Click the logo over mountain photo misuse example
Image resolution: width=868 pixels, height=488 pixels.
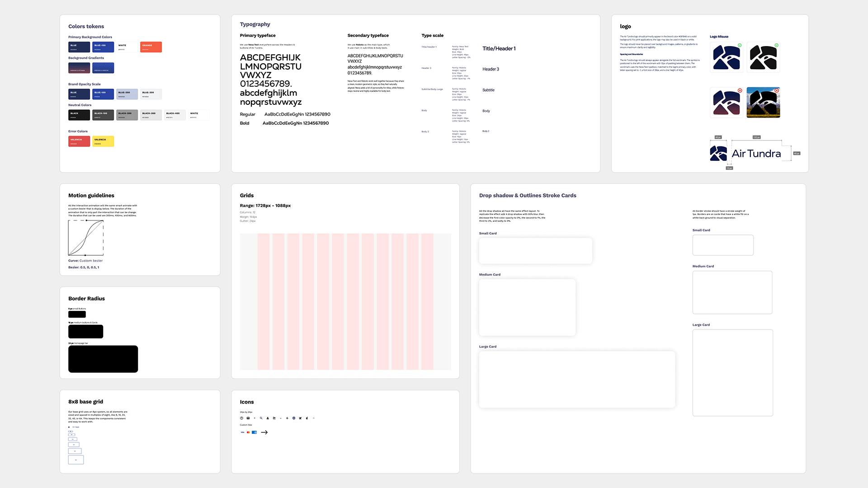[763, 103]
